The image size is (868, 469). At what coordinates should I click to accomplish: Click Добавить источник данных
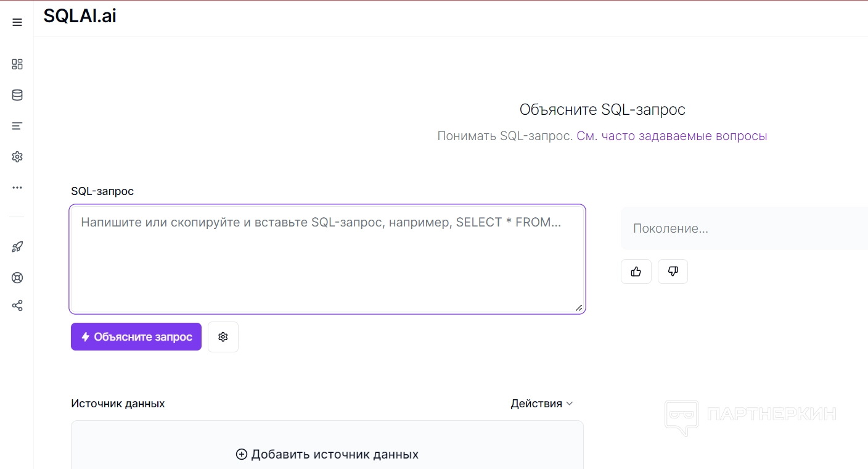[327, 454]
